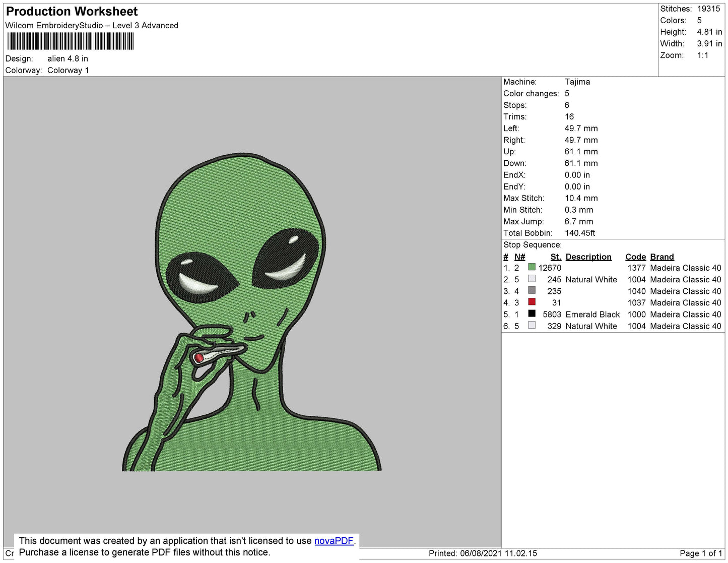The width and height of the screenshot is (728, 563).
Task: Click the stitch count '12670' in row 1
Action: point(550,268)
